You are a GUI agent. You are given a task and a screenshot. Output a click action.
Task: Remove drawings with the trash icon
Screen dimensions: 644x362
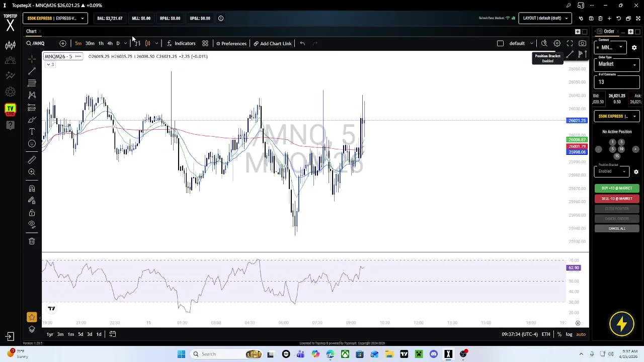(32, 241)
